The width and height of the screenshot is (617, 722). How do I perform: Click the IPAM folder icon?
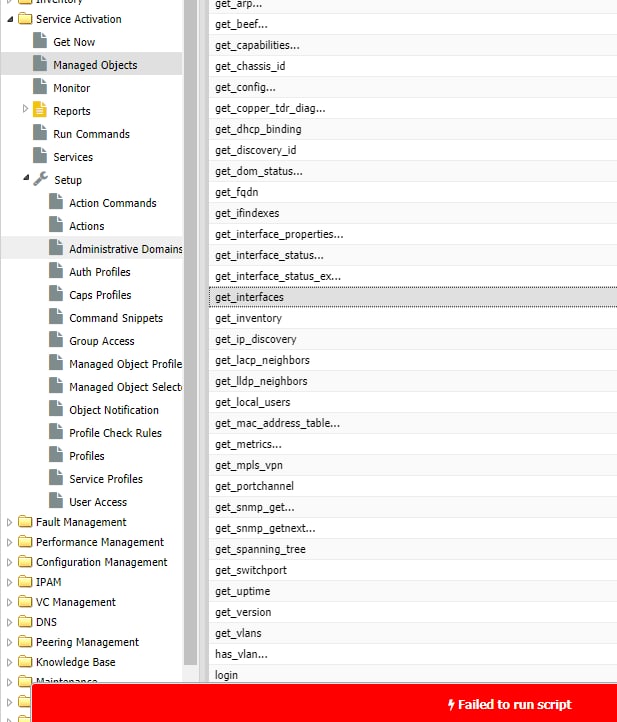click(x=25, y=582)
